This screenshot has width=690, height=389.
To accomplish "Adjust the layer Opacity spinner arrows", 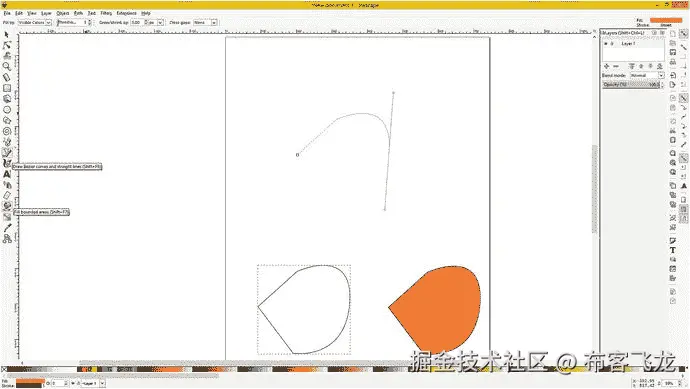I will pyautogui.click(x=662, y=84).
